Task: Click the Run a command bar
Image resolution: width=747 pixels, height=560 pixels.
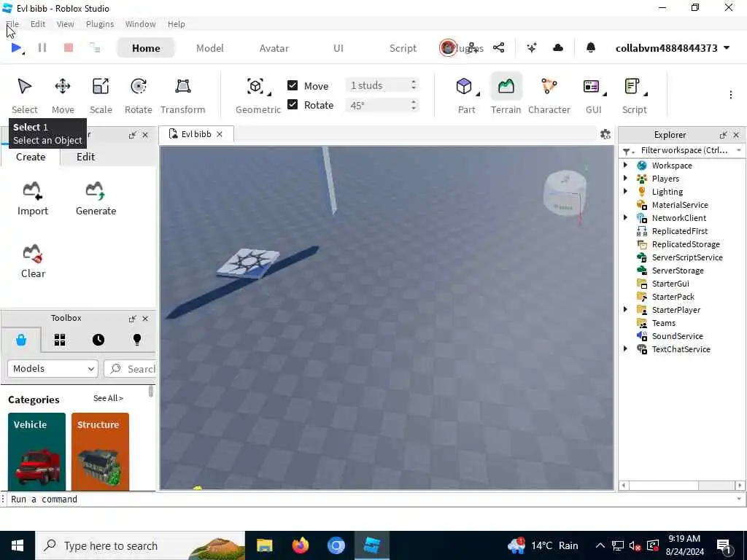Action: tap(371, 499)
